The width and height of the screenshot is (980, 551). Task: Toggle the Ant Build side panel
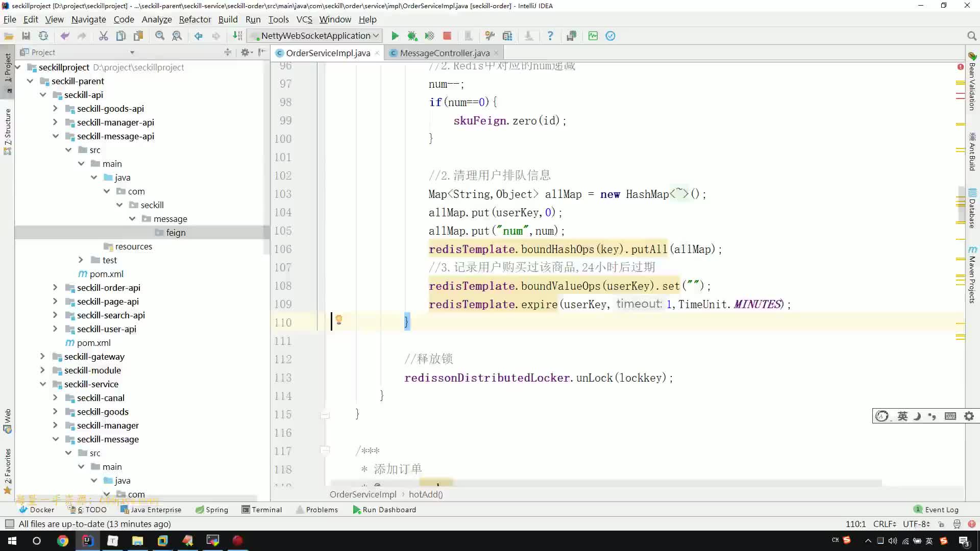[x=972, y=152]
